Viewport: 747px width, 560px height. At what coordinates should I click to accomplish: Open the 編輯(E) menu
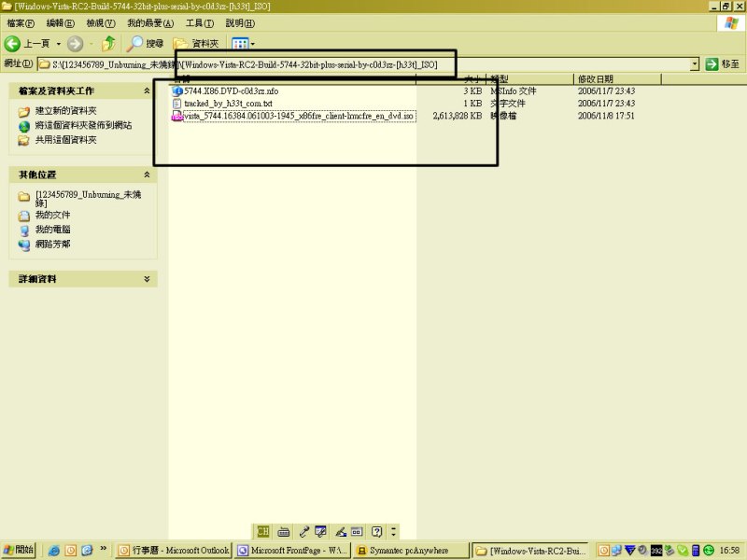(x=61, y=22)
